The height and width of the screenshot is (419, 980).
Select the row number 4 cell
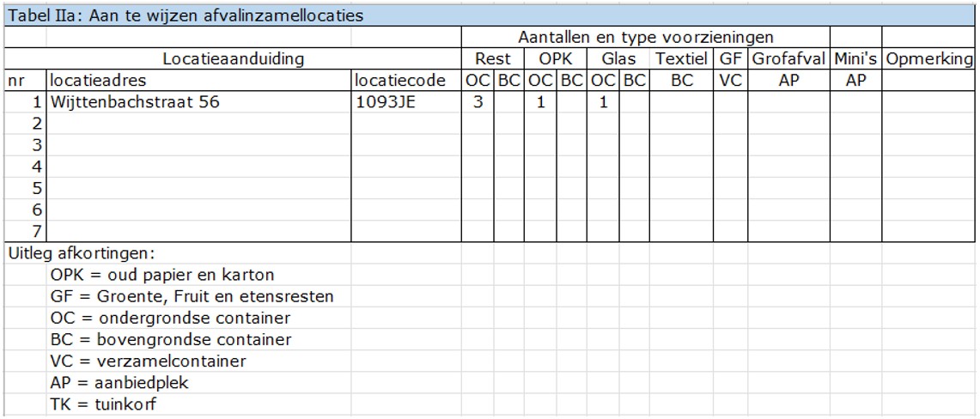pos(26,167)
